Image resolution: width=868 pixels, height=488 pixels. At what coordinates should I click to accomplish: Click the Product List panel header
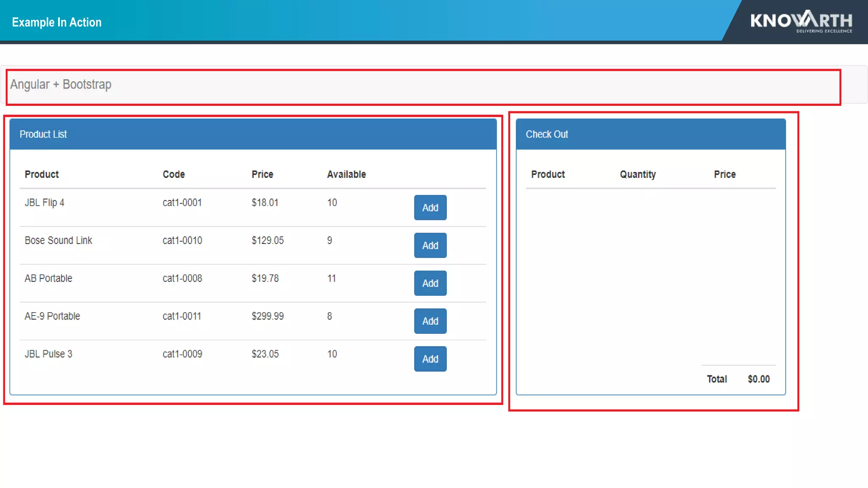click(x=253, y=134)
